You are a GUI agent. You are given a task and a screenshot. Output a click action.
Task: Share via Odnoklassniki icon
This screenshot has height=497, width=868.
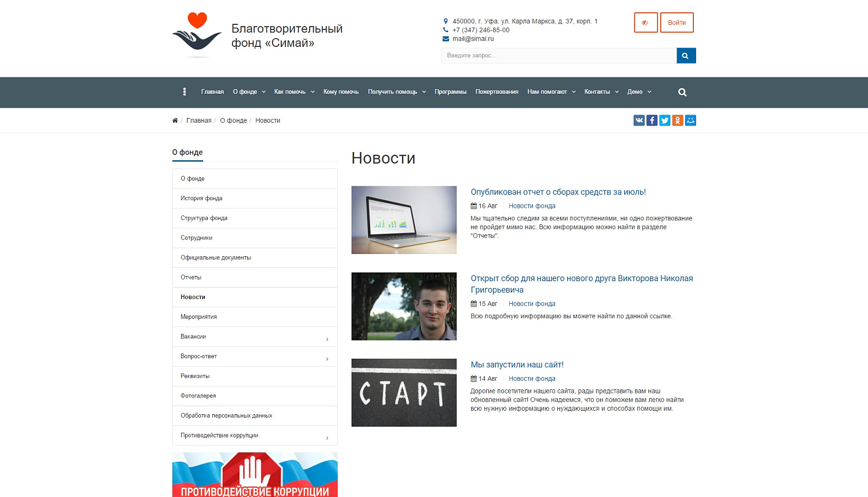click(x=678, y=120)
